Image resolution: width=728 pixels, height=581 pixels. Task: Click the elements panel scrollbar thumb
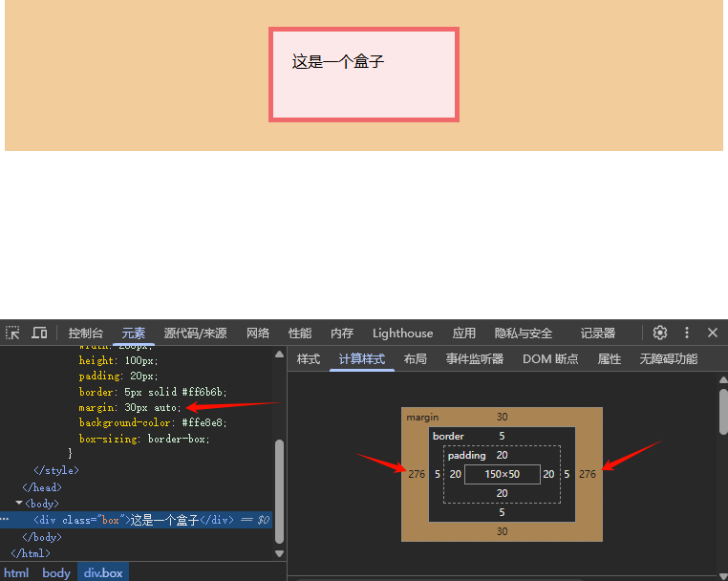point(279,491)
